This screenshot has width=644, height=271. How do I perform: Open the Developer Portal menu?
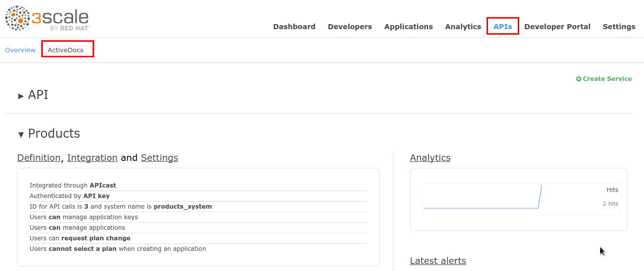coord(557,27)
